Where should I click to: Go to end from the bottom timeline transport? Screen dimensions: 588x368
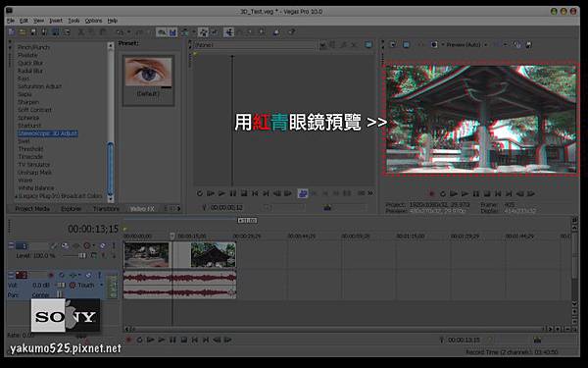[206, 340]
